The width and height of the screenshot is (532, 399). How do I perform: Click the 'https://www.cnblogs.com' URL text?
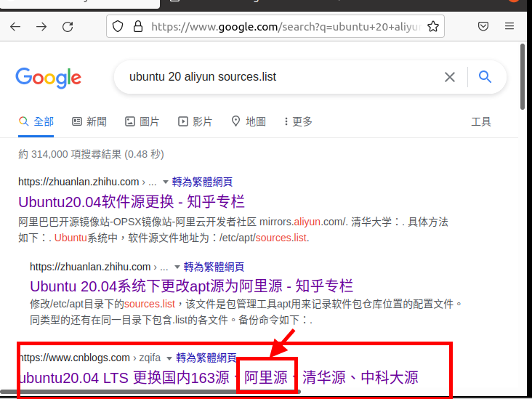coord(75,358)
